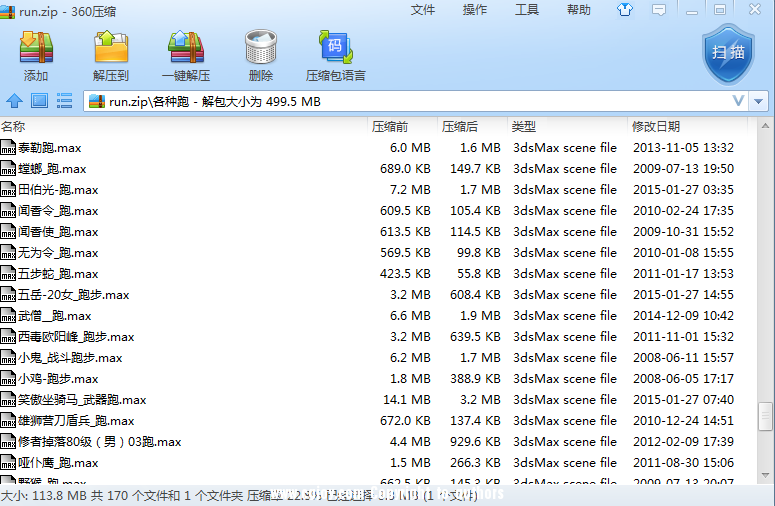This screenshot has width=775, height=506.
Task: Open the 压缩包语言 archive language tool
Action: coord(335,55)
